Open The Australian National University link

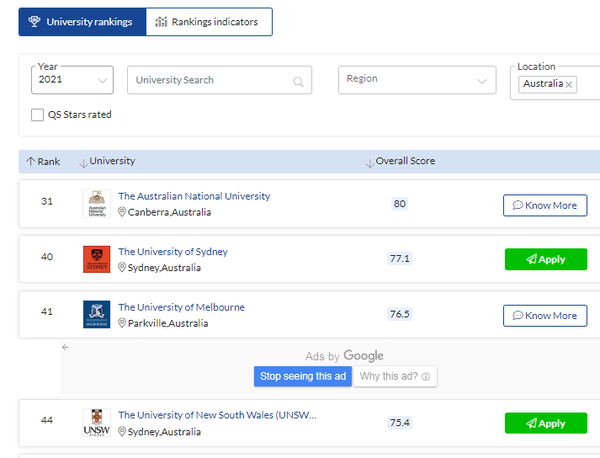point(194,196)
